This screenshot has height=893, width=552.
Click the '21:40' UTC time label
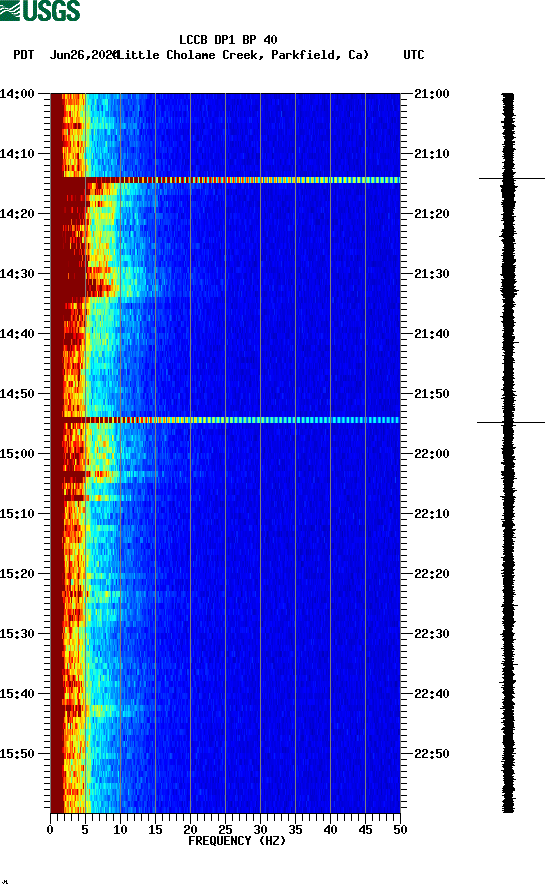coord(432,334)
